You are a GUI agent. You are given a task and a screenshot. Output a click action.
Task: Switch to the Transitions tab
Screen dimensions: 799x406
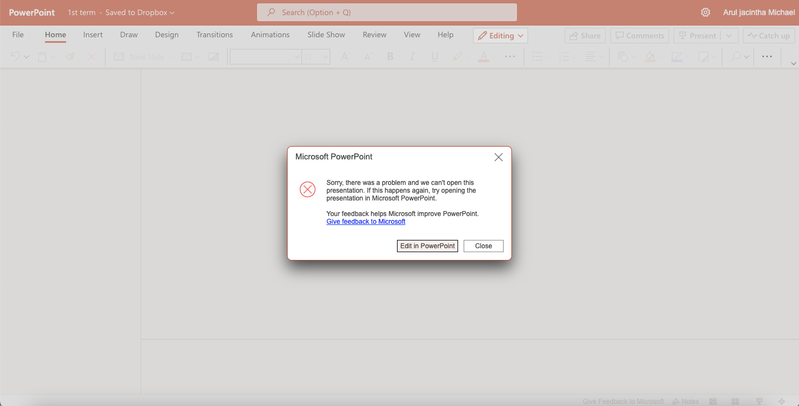pyautogui.click(x=215, y=35)
